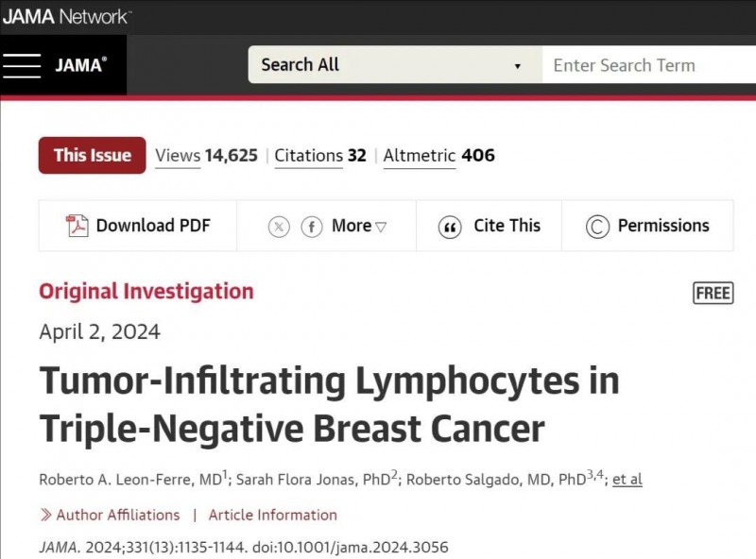Show all authors via et al
Screen dimensions: 756x559
coord(627,480)
